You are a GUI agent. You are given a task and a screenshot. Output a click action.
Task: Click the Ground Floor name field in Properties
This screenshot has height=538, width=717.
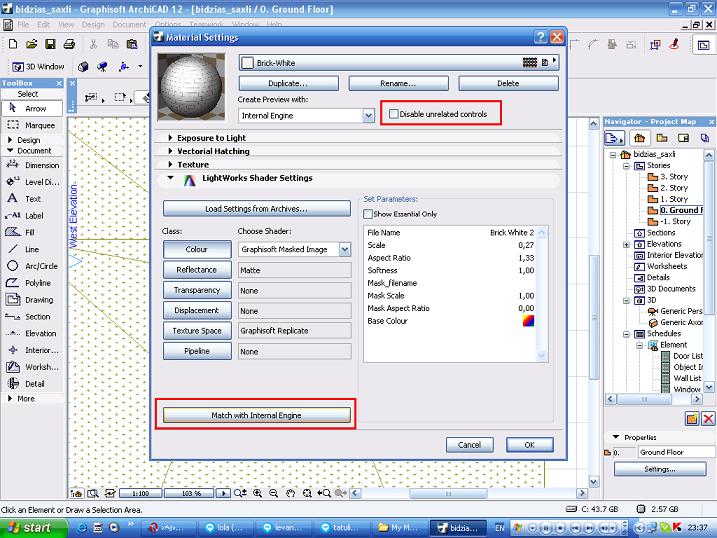tap(675, 452)
